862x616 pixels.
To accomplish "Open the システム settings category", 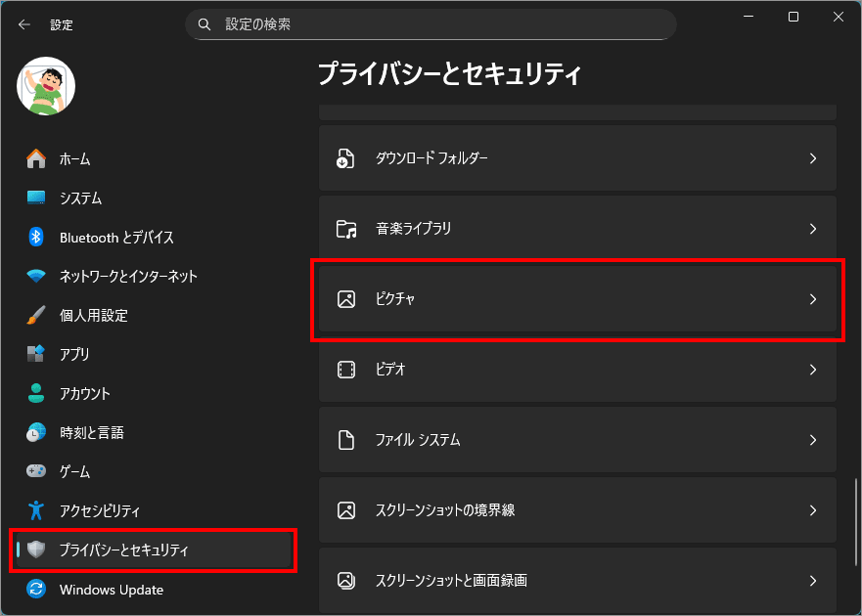I will 80,198.
